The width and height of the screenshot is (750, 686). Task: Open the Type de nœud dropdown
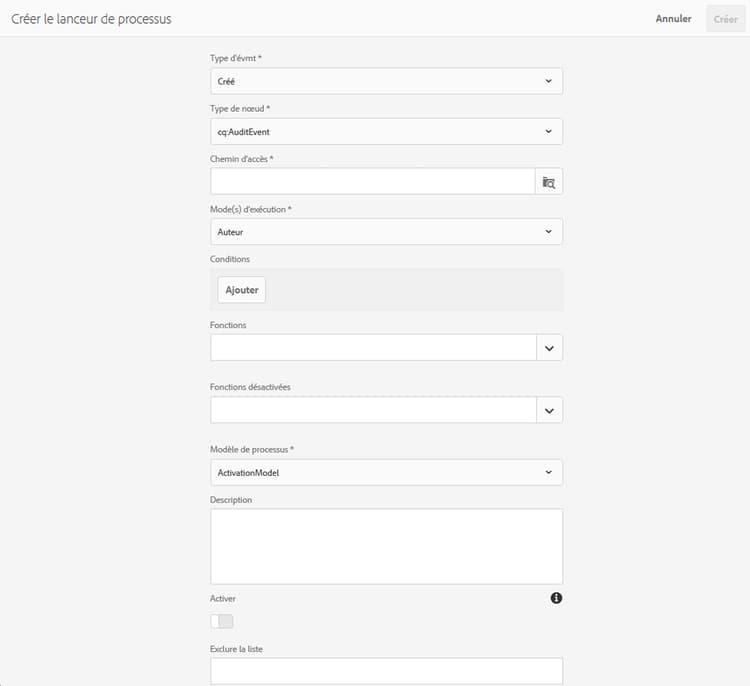pos(386,131)
